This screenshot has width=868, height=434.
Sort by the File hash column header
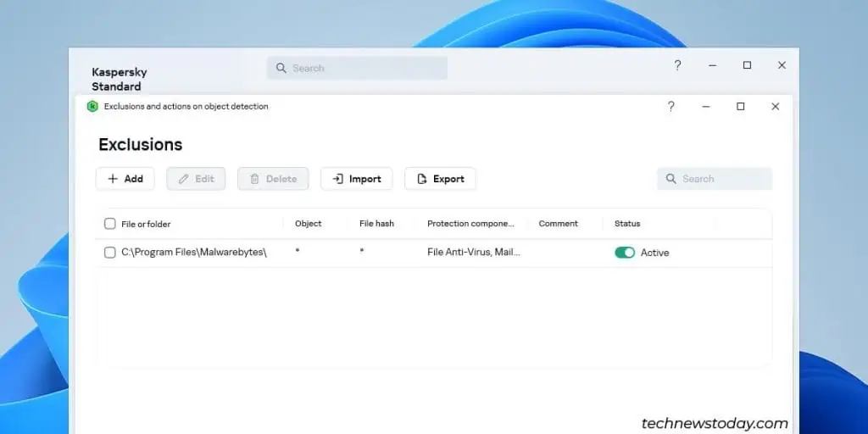[376, 224]
